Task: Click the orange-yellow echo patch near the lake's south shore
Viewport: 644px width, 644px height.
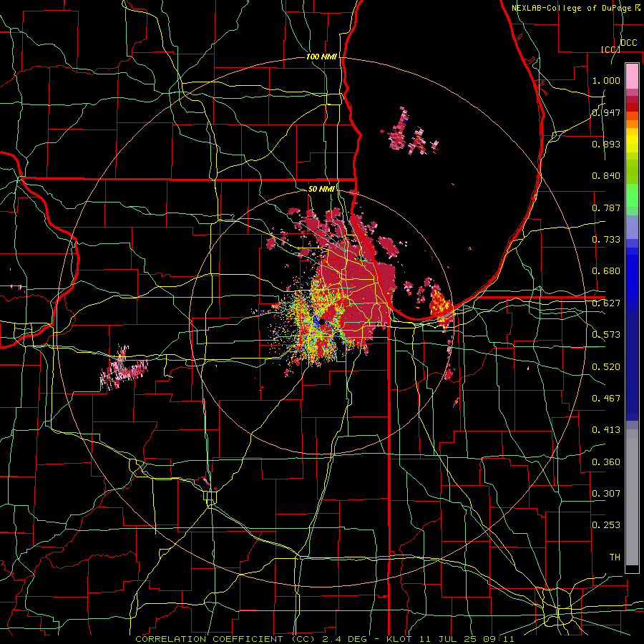Action: click(440, 304)
